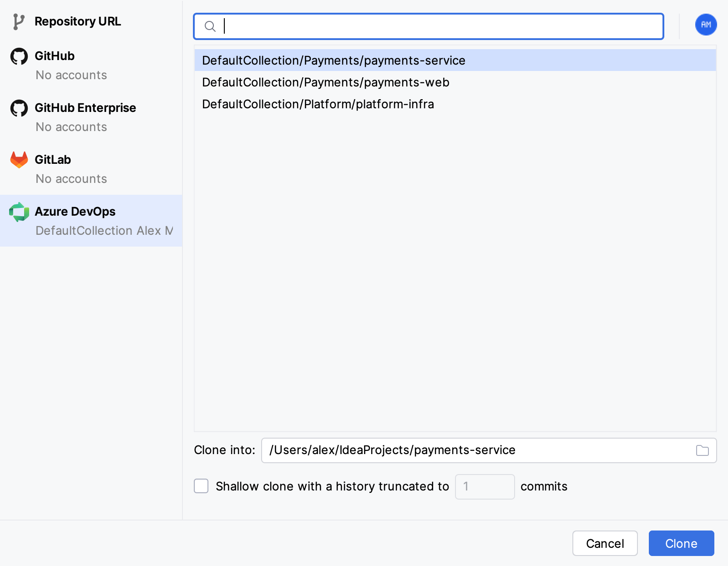Screen dimensions: 728x566
Task: Click 'No accounts' under GitHub
Action: [71, 75]
